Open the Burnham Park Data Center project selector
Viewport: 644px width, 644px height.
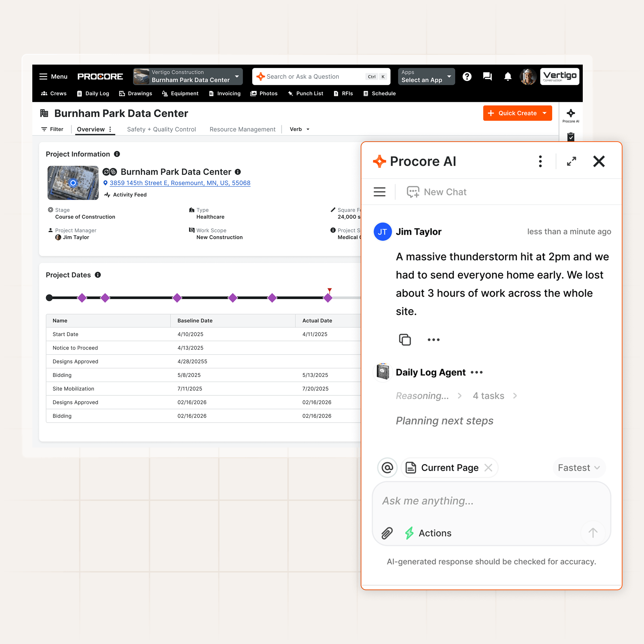click(x=188, y=77)
